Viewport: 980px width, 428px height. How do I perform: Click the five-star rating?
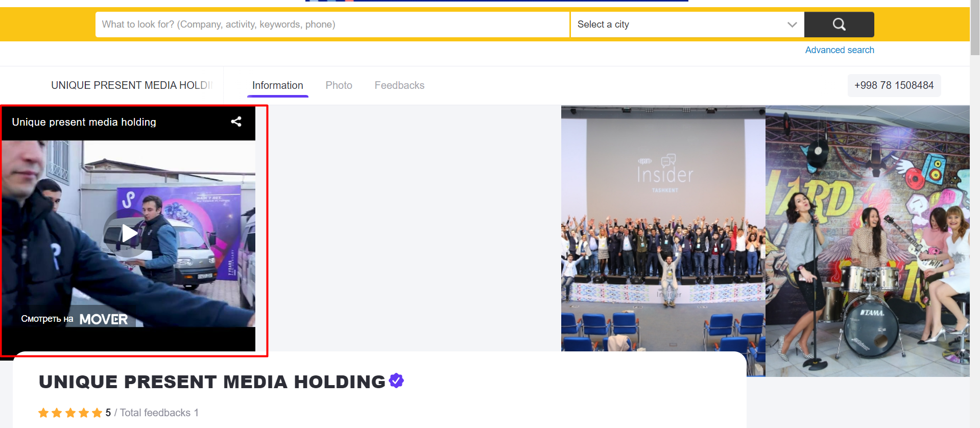[x=70, y=413]
